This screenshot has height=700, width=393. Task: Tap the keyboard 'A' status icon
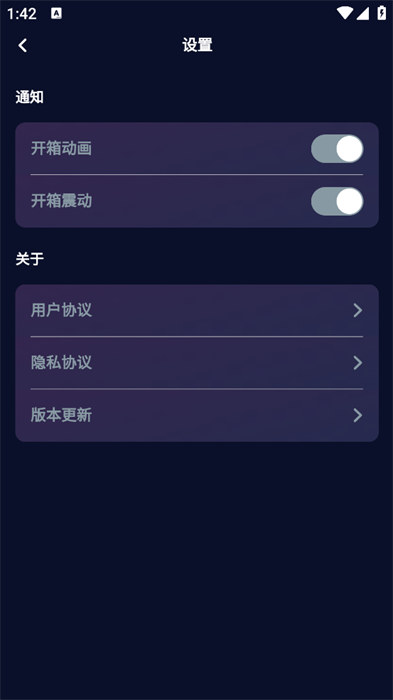tap(56, 13)
